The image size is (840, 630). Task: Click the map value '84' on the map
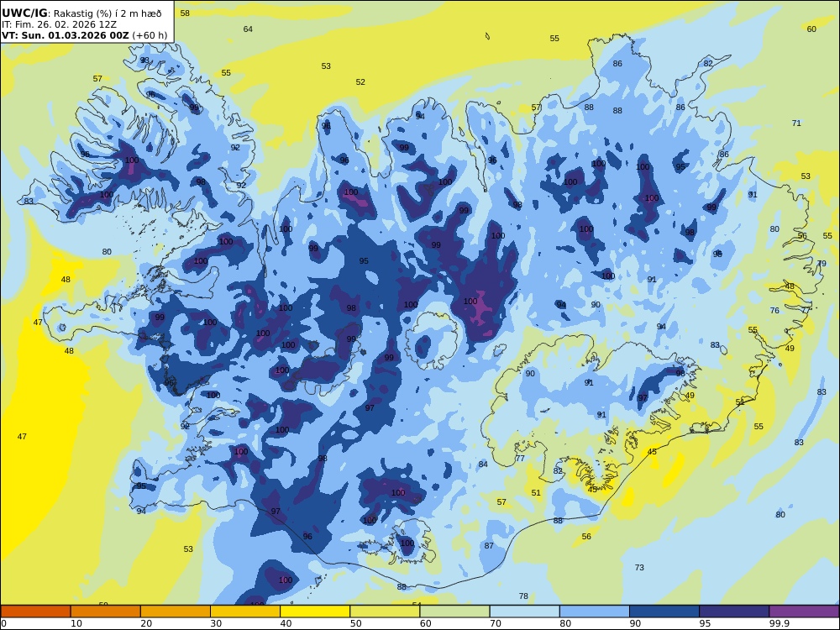coord(483,464)
